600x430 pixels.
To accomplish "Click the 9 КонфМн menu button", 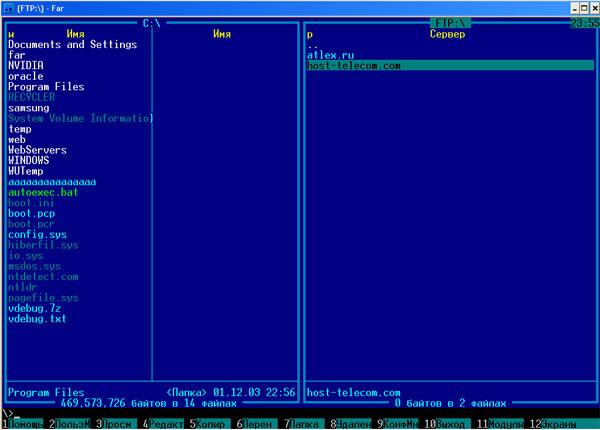I will click(x=397, y=424).
